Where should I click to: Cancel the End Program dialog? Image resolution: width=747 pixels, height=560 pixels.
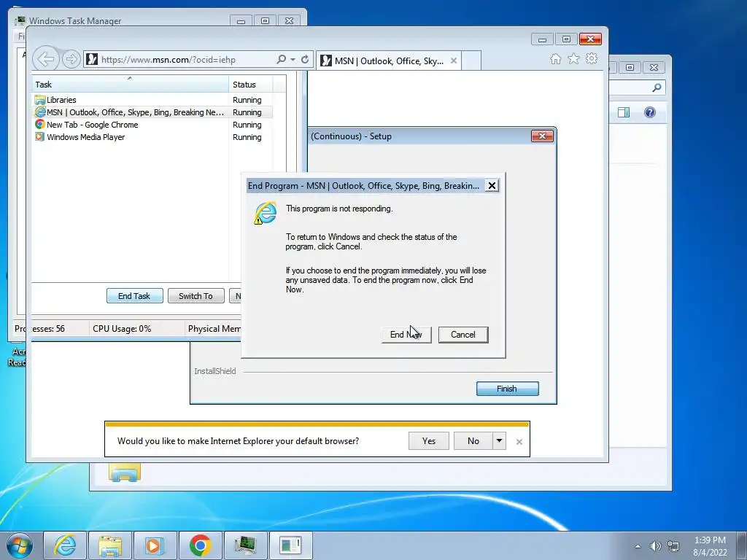click(463, 334)
